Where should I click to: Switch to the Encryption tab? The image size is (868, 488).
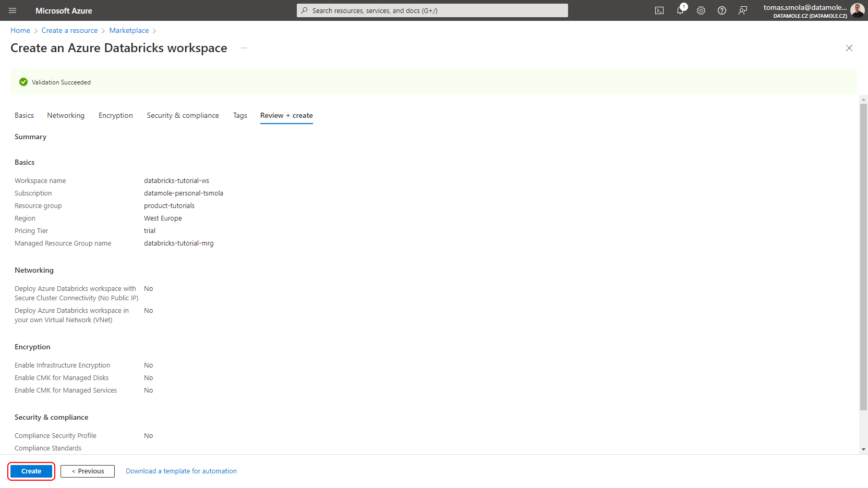click(x=116, y=115)
